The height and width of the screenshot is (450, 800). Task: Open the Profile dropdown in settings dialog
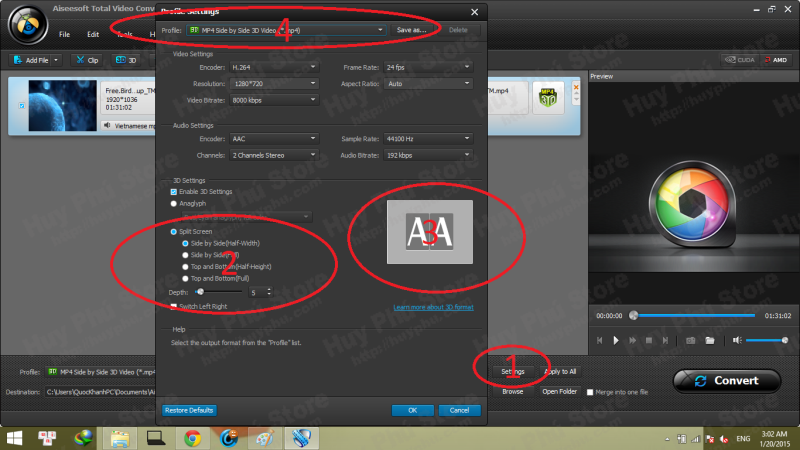click(x=286, y=30)
